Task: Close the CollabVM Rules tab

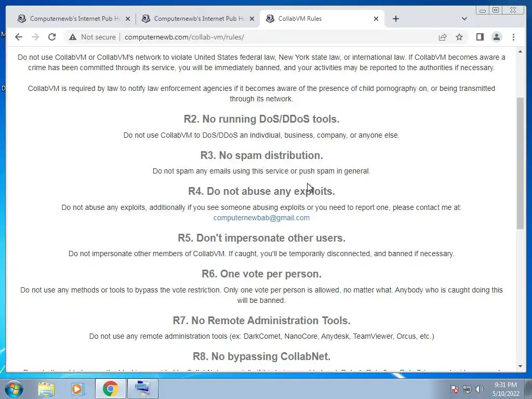Action: pyautogui.click(x=376, y=19)
